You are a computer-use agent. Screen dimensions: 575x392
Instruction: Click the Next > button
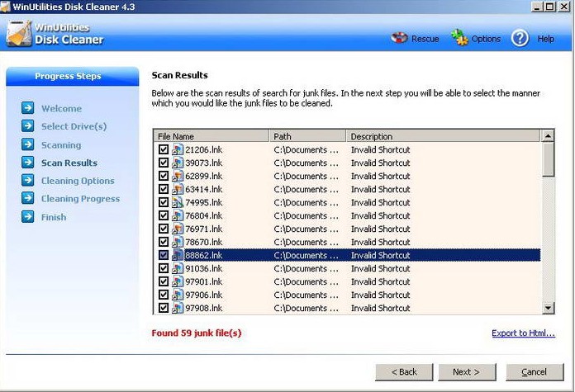[x=467, y=372]
